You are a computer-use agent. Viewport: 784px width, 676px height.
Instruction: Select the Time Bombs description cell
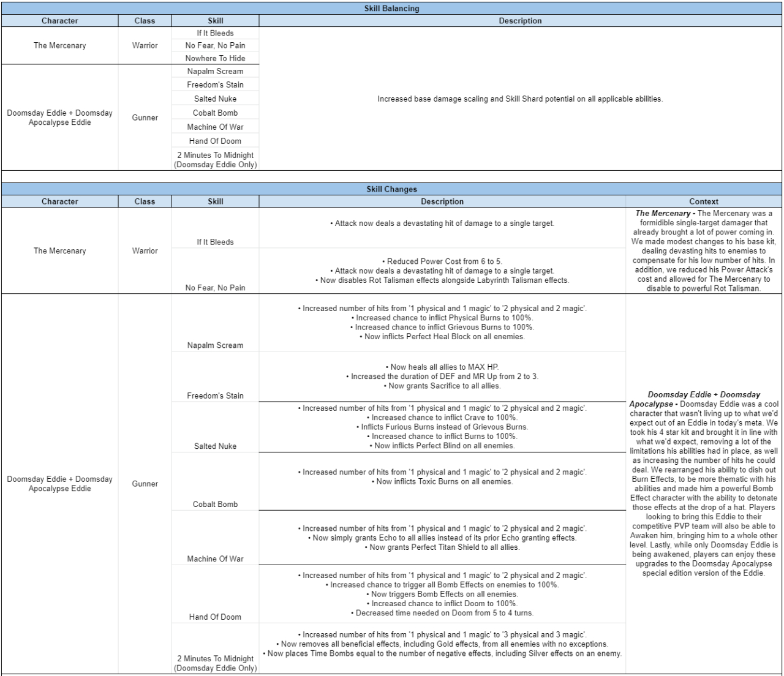pos(442,644)
